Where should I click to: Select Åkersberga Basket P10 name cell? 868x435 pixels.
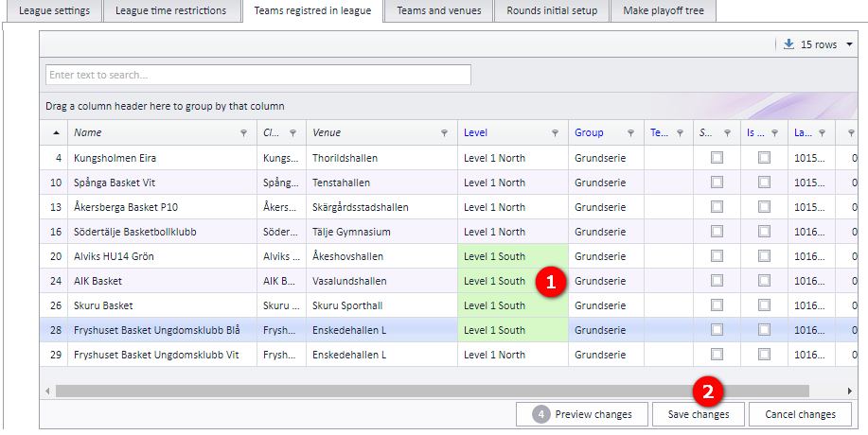[162, 207]
